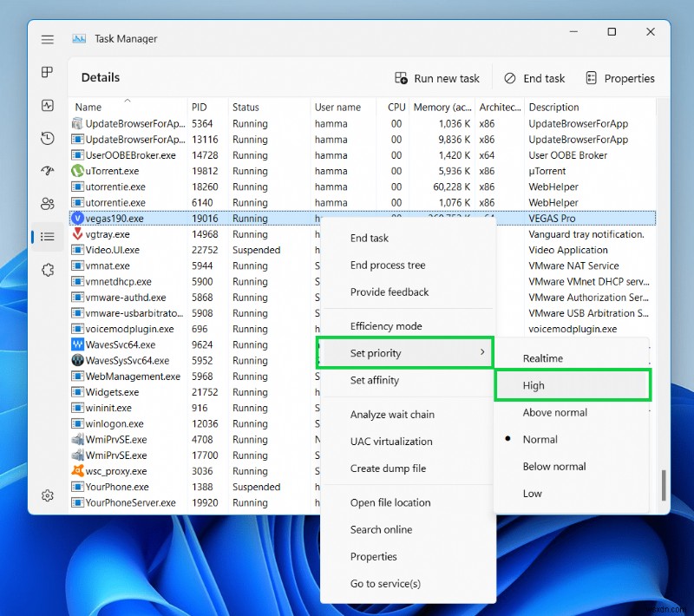
Task: Select End process tree from context menu
Action: (388, 265)
